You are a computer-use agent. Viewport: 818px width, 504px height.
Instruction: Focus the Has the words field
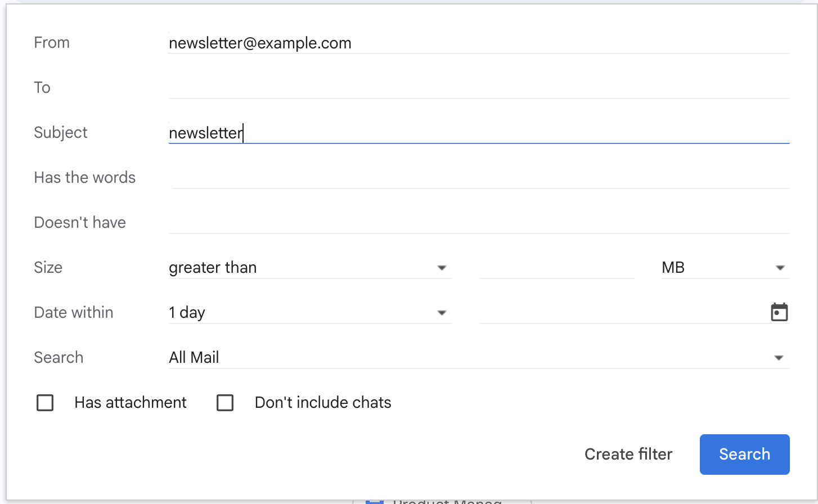(x=394, y=177)
